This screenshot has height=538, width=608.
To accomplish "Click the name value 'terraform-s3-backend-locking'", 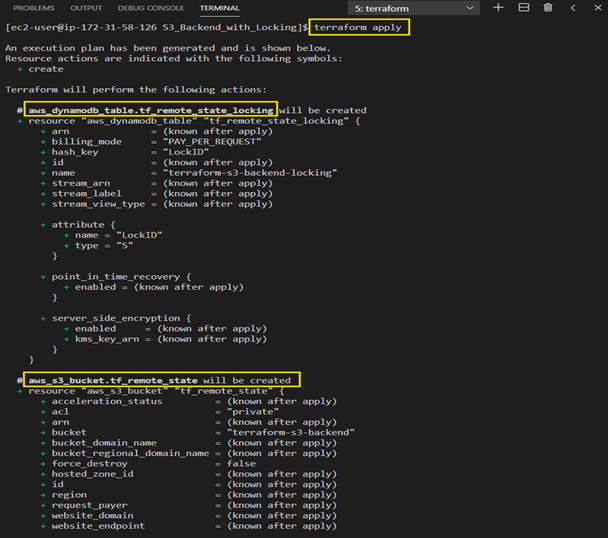I will pos(250,173).
